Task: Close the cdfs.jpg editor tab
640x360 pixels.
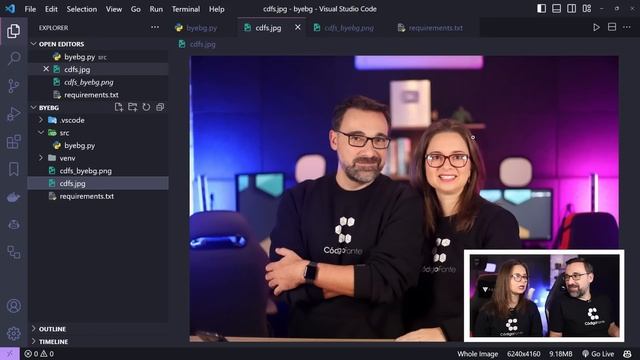Action: [x=298, y=27]
